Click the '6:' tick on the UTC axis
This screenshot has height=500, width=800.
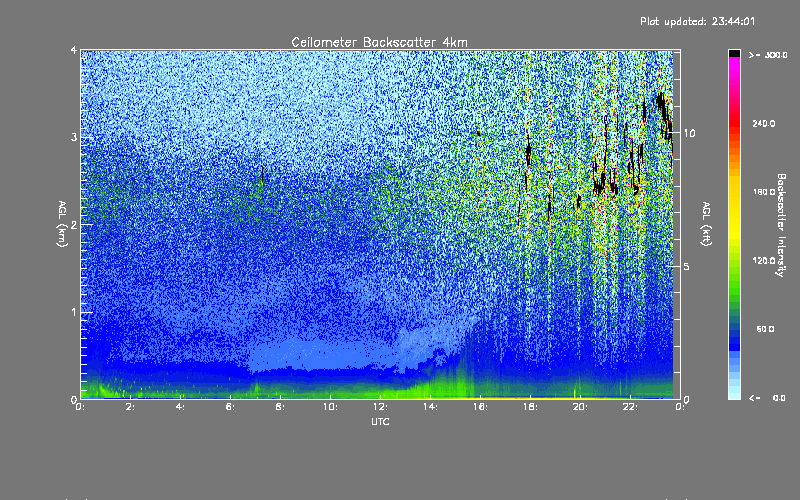pyautogui.click(x=230, y=407)
